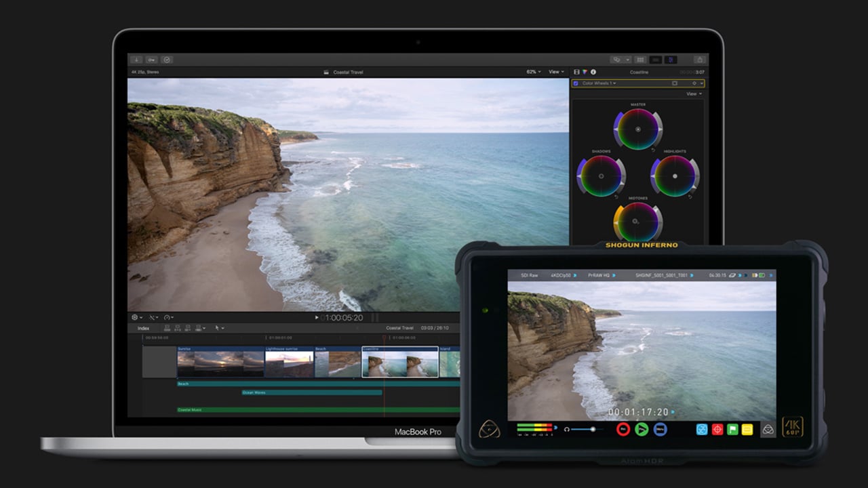Click the Shadows color wheel center
The height and width of the screenshot is (488, 868).
pyautogui.click(x=601, y=176)
